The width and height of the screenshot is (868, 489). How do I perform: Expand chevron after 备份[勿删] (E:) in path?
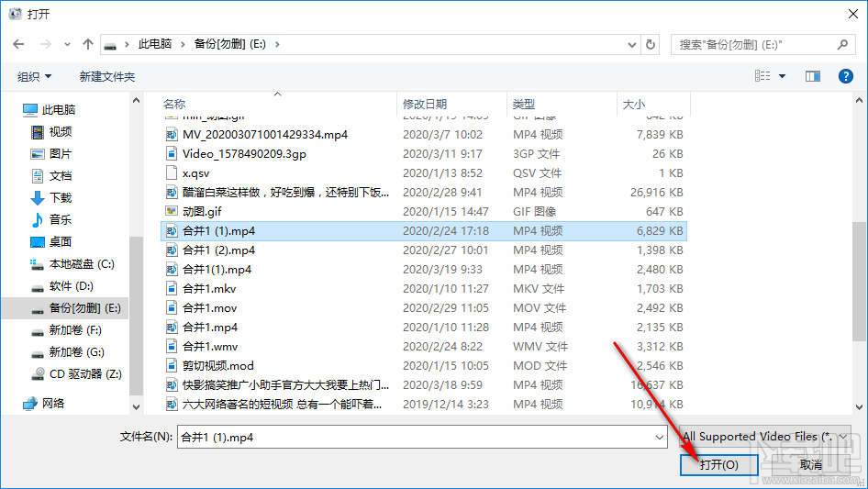click(277, 44)
